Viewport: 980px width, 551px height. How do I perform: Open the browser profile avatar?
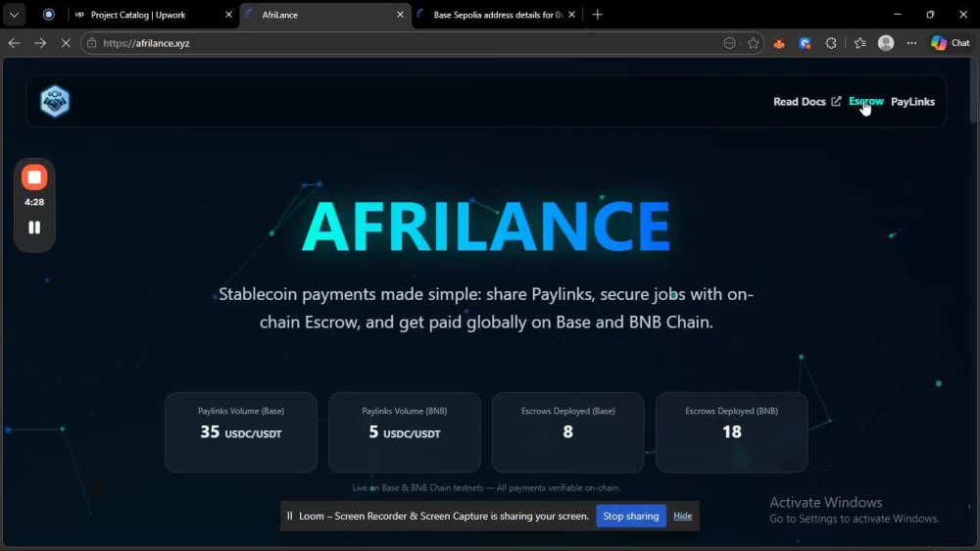886,43
